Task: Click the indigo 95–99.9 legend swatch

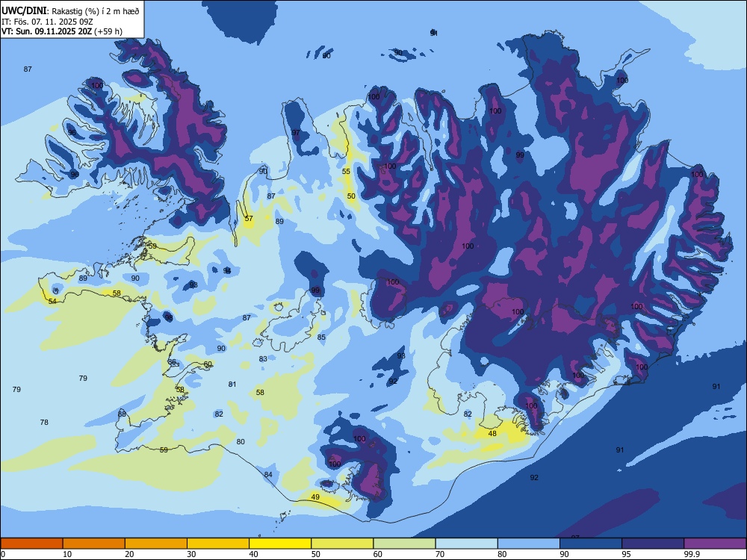Action: tap(653, 544)
